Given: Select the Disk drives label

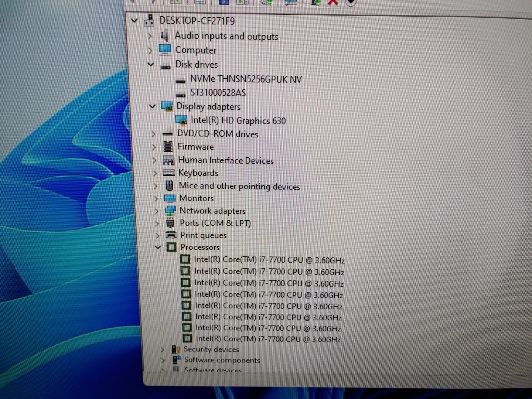Looking at the screenshot, I should [197, 64].
